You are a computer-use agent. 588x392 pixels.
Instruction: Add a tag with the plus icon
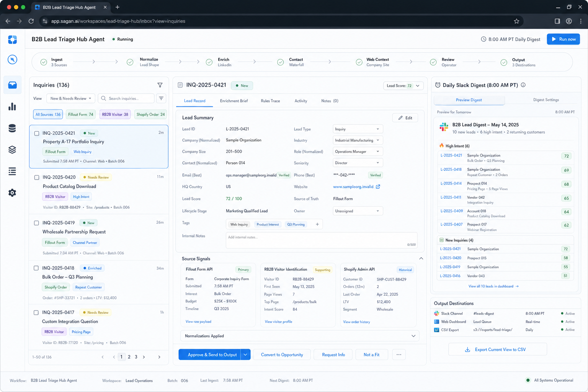[317, 224]
